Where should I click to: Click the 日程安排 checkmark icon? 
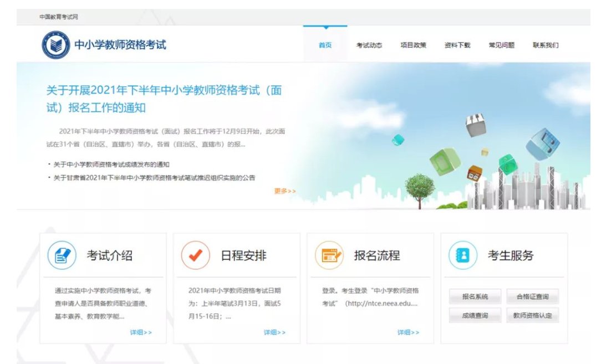[x=196, y=254]
